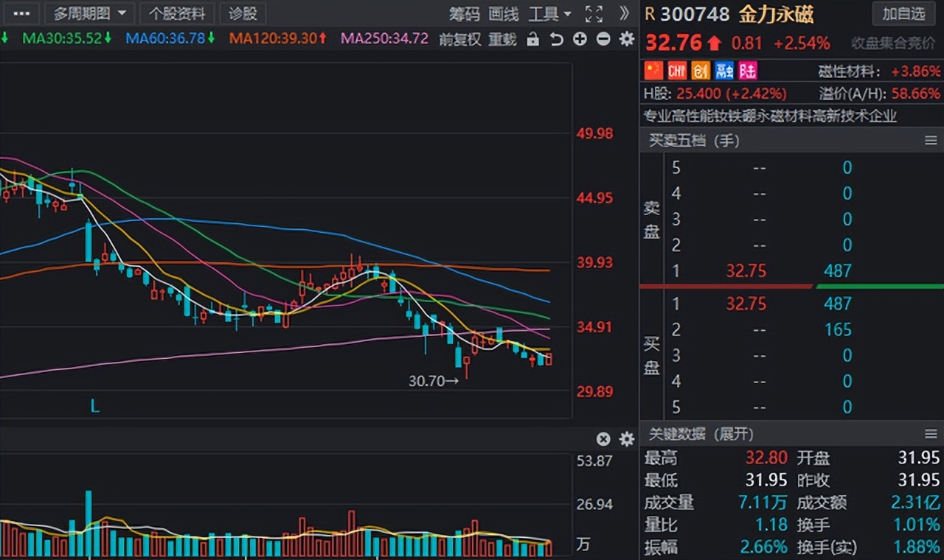Click the pink 陆 Stock Connect badge
This screenshot has height=560, width=944.
coord(748,71)
